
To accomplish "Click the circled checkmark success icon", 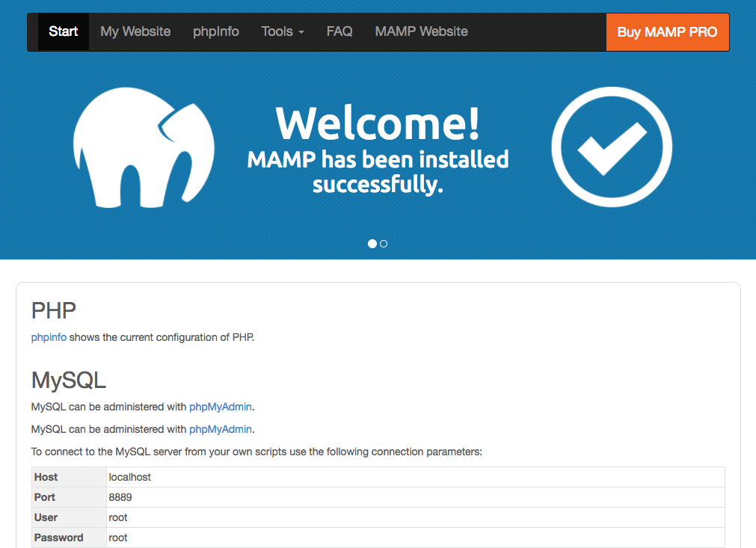I will click(612, 147).
